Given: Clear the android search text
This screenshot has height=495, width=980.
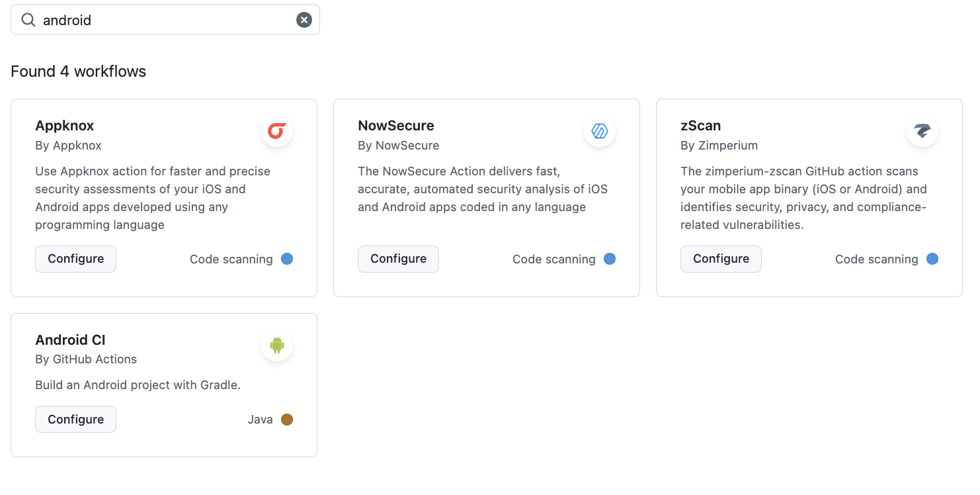Looking at the screenshot, I should point(304,20).
